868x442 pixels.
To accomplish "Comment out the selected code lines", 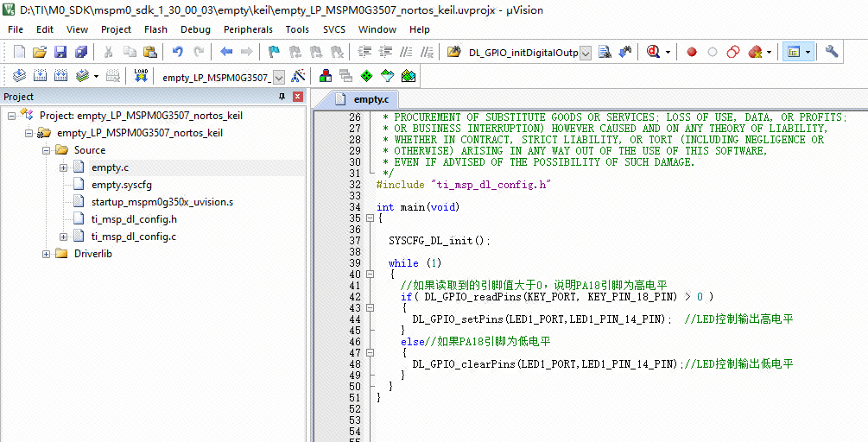I will pos(406,52).
